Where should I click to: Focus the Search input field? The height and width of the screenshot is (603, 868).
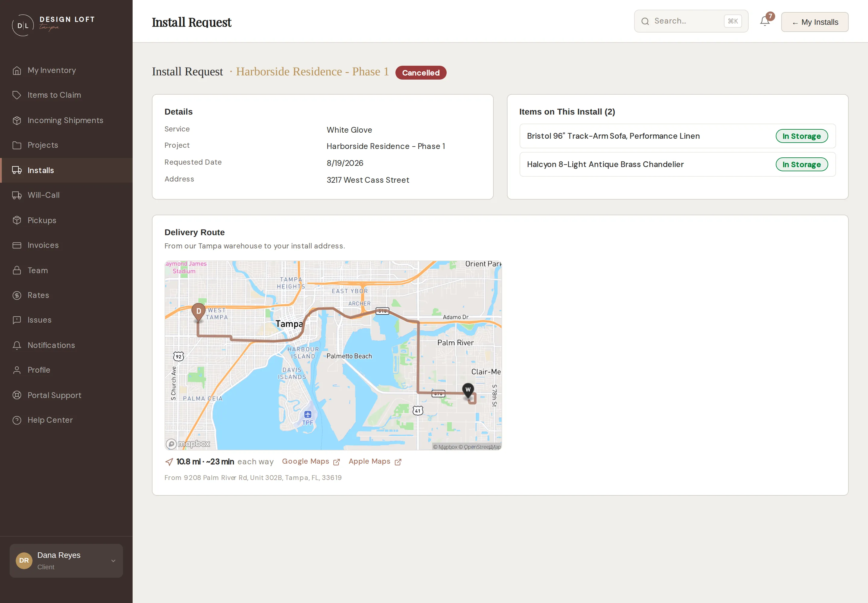(691, 21)
